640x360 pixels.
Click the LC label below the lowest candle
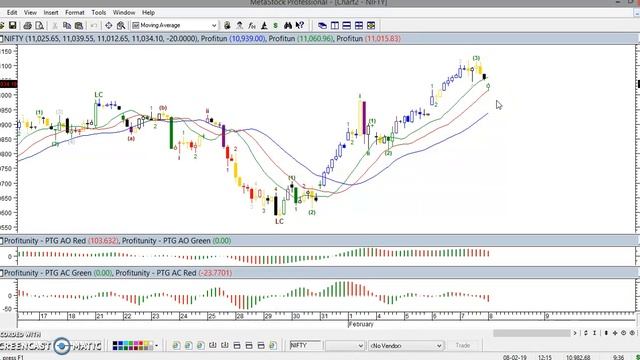point(279,222)
